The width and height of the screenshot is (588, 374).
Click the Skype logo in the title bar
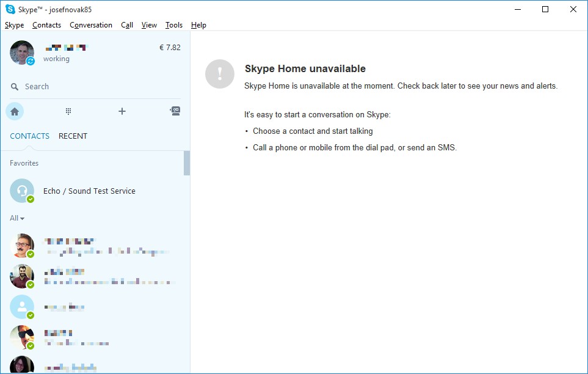(10, 9)
